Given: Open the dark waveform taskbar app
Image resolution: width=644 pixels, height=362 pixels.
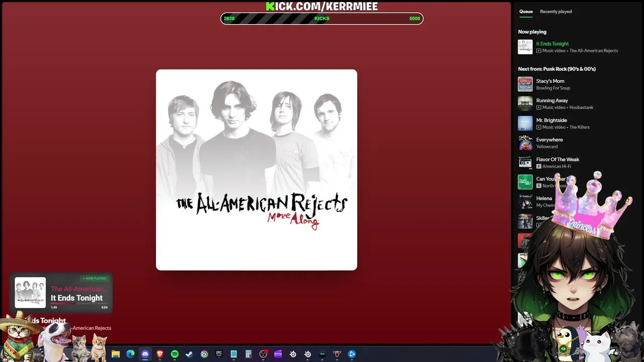Looking at the screenshot, I should pos(322,354).
